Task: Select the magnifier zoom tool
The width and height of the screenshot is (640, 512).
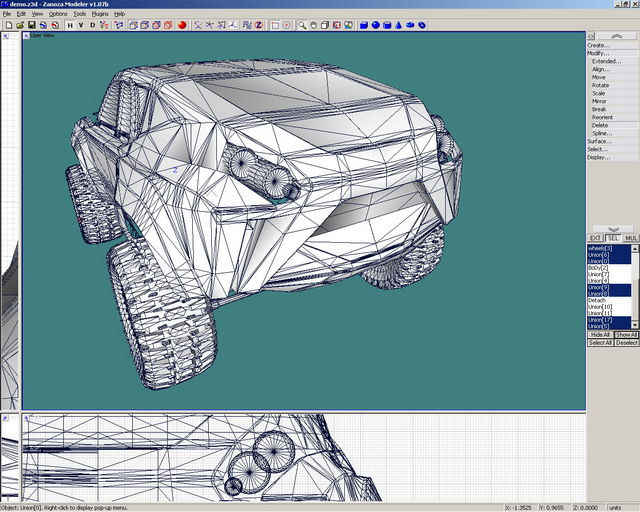Action: [301, 25]
